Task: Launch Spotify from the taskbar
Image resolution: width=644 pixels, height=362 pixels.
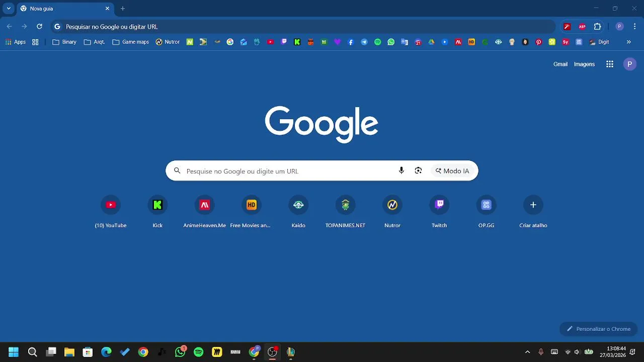Action: [x=198, y=352]
